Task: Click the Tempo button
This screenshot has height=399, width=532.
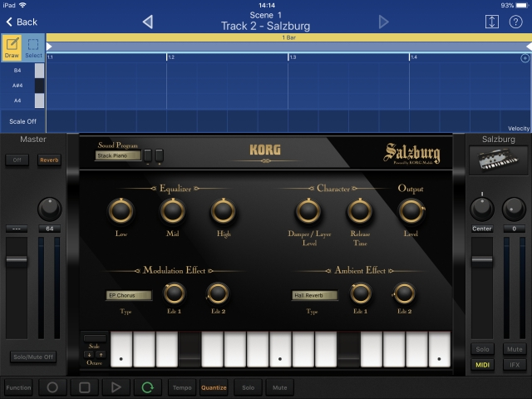Action: (x=181, y=387)
